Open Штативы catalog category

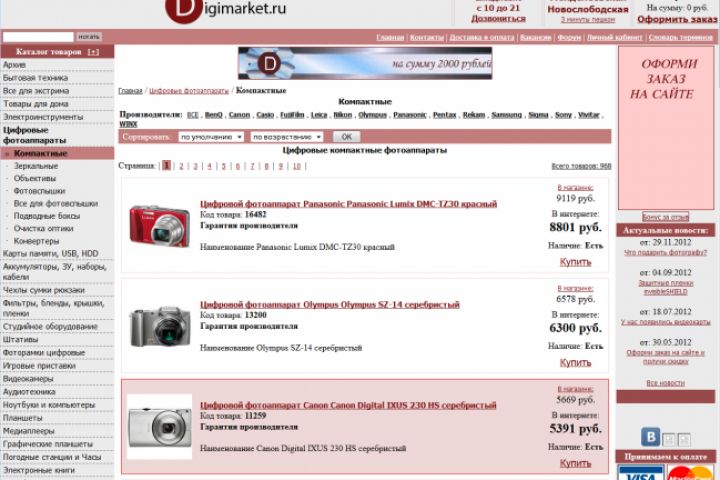20,339
